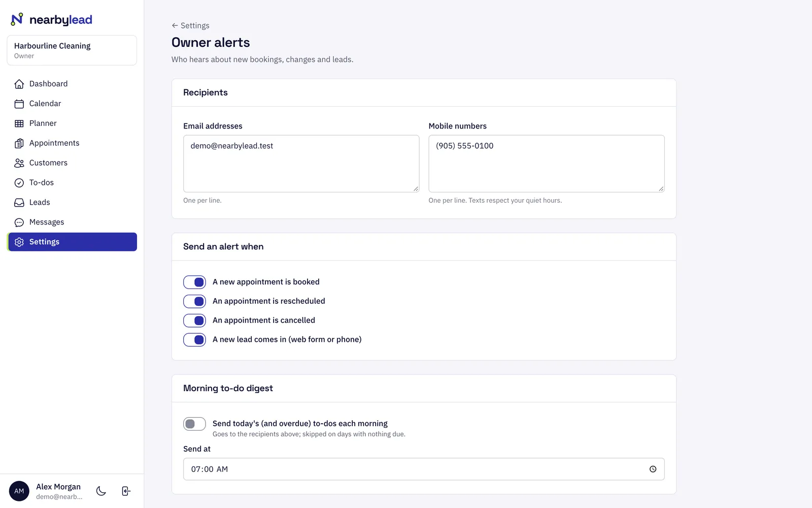Open Calendar from sidebar menu
This screenshot has width=812, height=508.
pyautogui.click(x=73, y=104)
